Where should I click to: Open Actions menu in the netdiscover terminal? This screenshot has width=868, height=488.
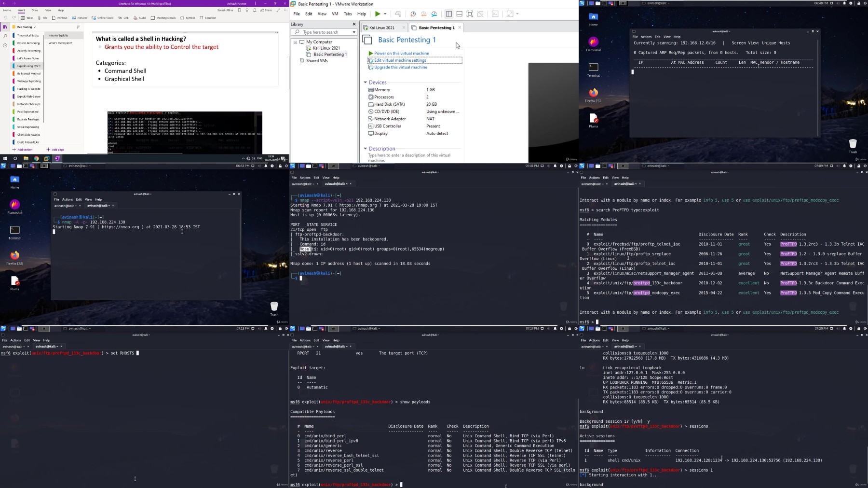point(646,37)
